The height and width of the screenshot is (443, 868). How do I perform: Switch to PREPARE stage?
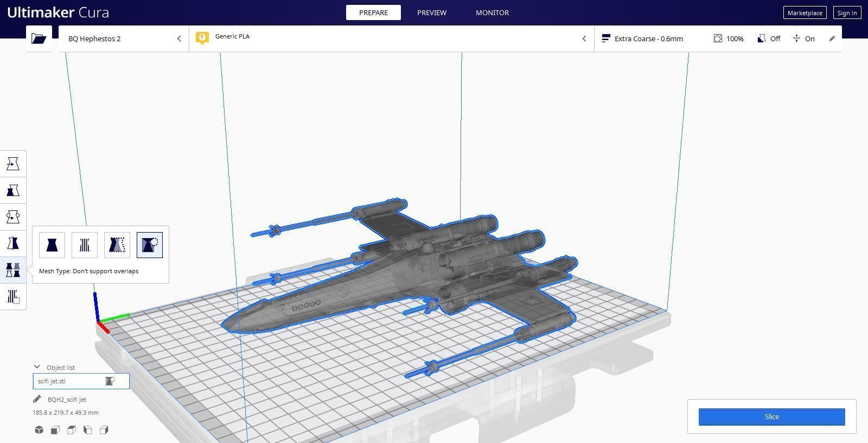373,12
